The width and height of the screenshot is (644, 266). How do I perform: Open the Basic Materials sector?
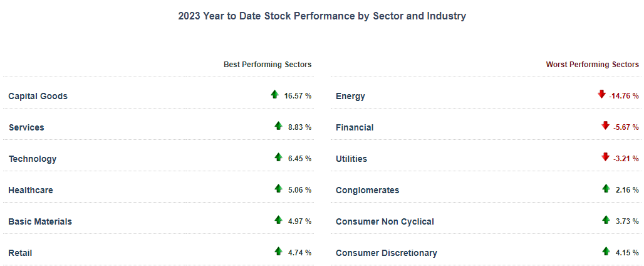pos(40,221)
